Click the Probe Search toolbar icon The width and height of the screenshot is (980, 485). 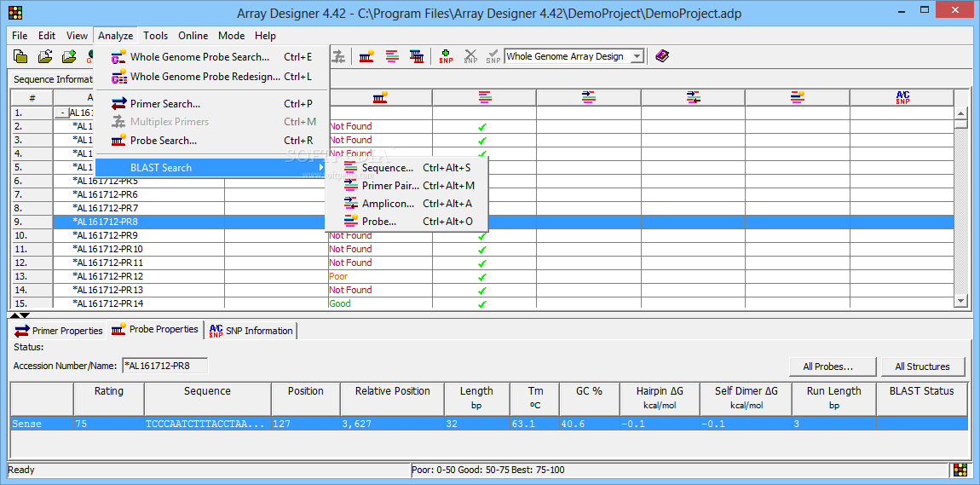367,57
